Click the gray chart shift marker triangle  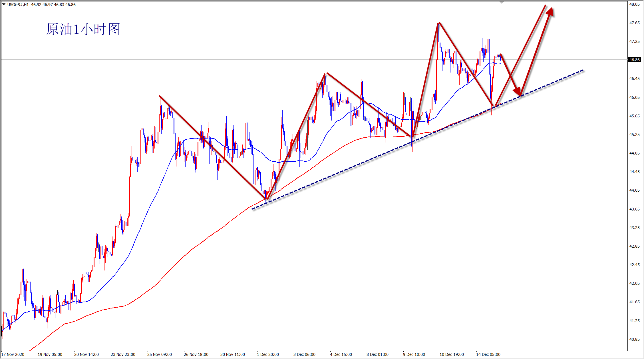pos(502,3)
